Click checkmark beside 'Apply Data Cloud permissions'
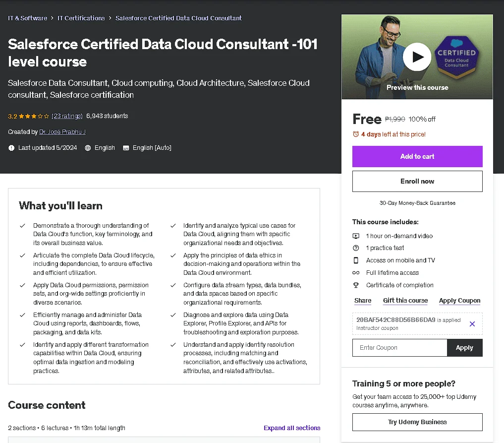 pyautogui.click(x=22, y=285)
